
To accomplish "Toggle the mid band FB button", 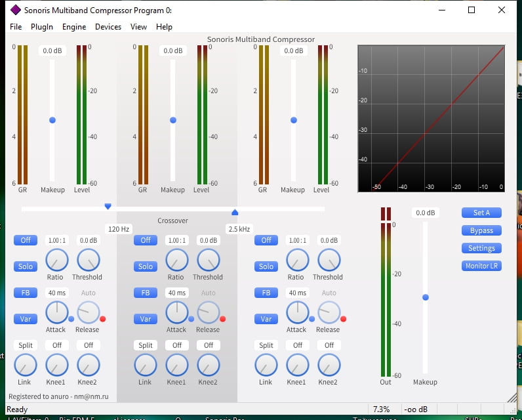I will click(x=146, y=293).
